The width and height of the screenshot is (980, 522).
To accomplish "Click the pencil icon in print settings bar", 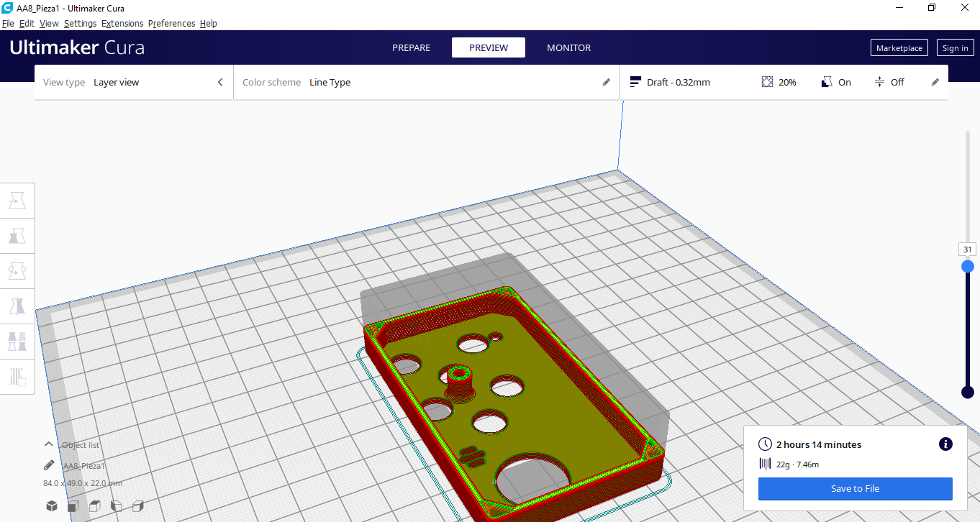I will 935,82.
